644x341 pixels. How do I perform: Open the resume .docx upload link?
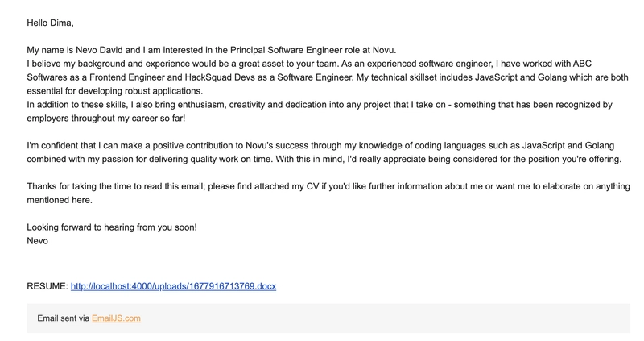click(173, 286)
